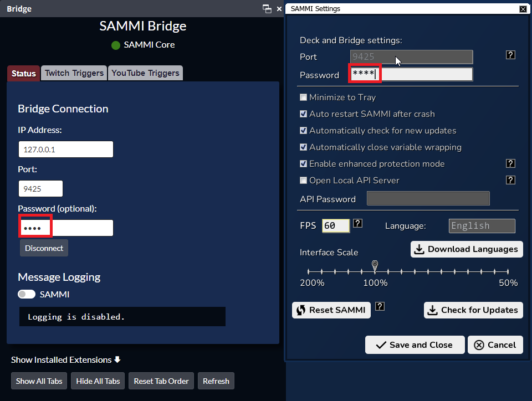
Task: Set Interface Scale to 200% tick
Action: tap(309, 271)
